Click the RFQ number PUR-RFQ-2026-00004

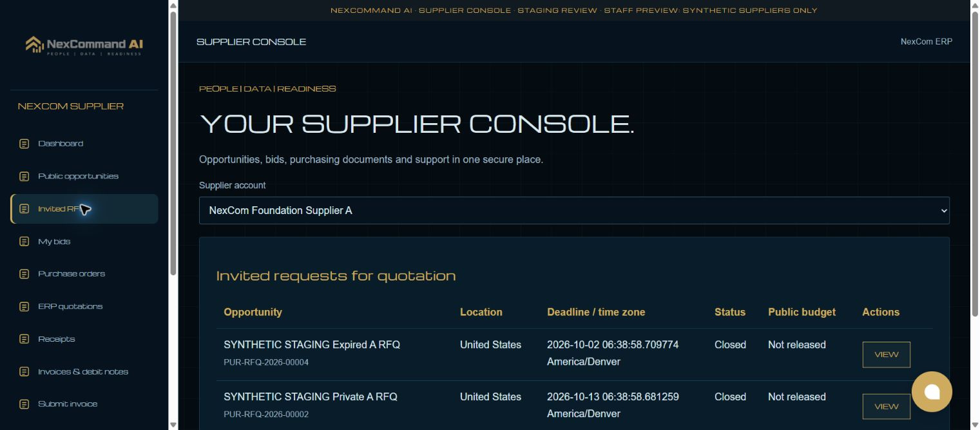coord(266,362)
